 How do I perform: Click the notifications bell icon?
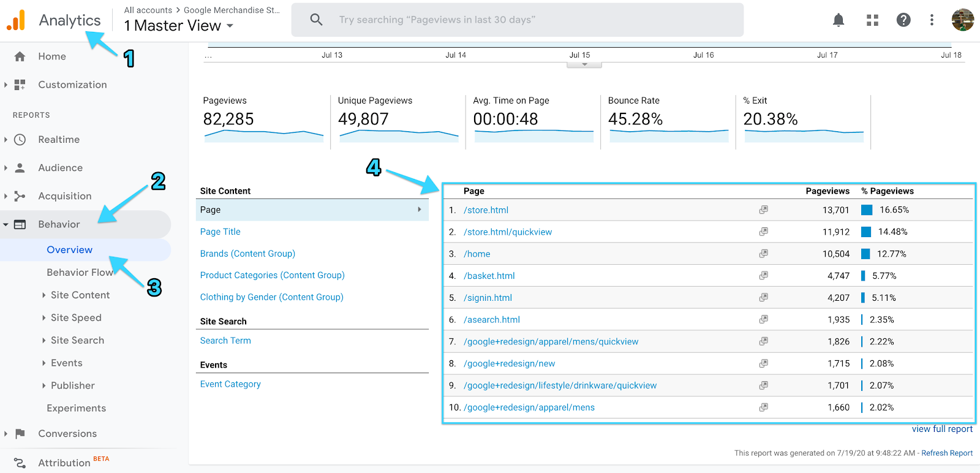pos(839,20)
